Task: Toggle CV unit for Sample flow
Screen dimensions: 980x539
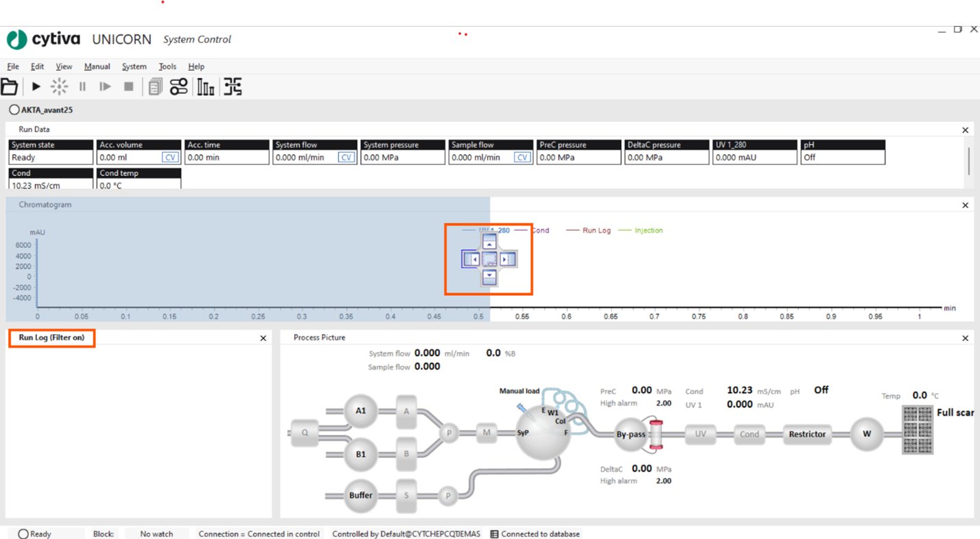Action: (x=522, y=158)
